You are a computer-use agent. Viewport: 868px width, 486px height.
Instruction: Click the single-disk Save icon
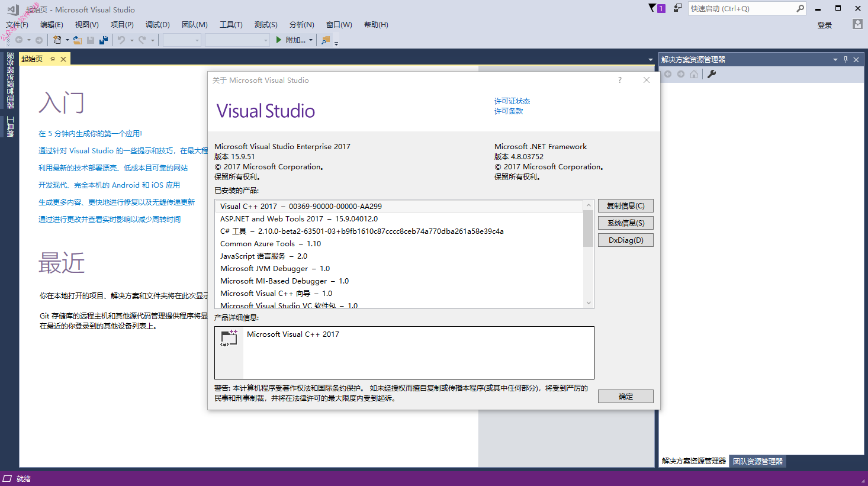(91, 40)
